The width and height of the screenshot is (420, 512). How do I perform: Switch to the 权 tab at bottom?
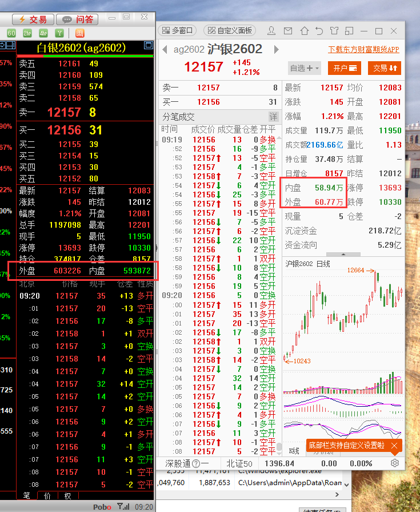pos(67,495)
